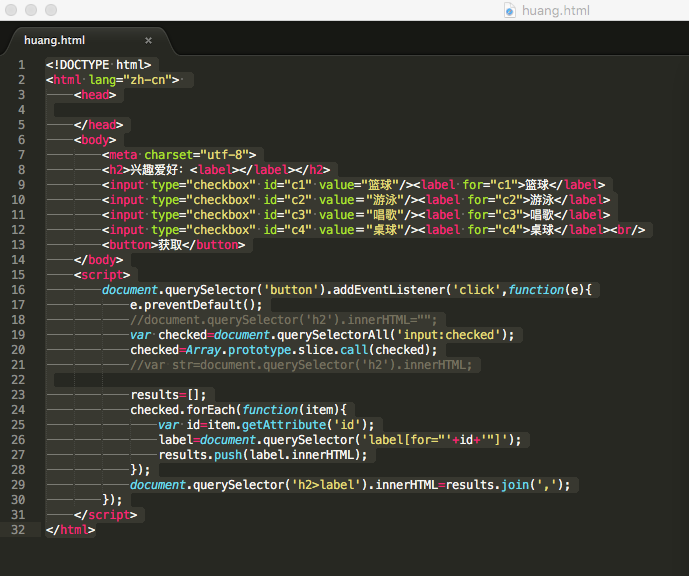Click the huang.html file icon in title bar
Viewport: 689px width, 576px height.
[x=509, y=10]
